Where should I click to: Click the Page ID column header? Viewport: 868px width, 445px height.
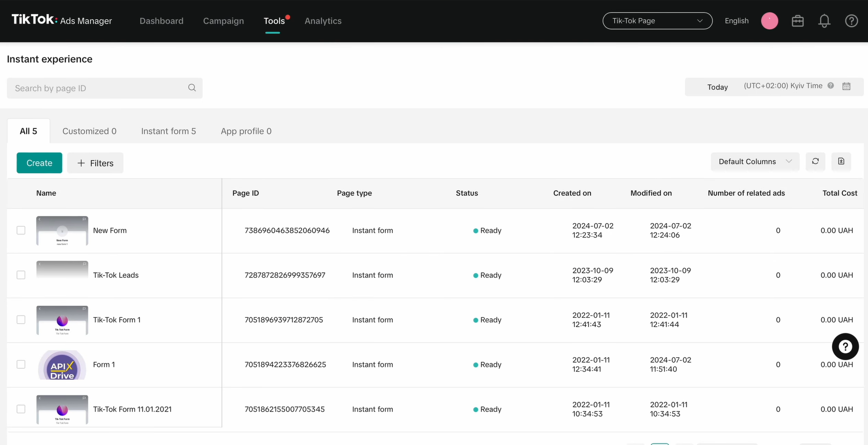point(245,193)
